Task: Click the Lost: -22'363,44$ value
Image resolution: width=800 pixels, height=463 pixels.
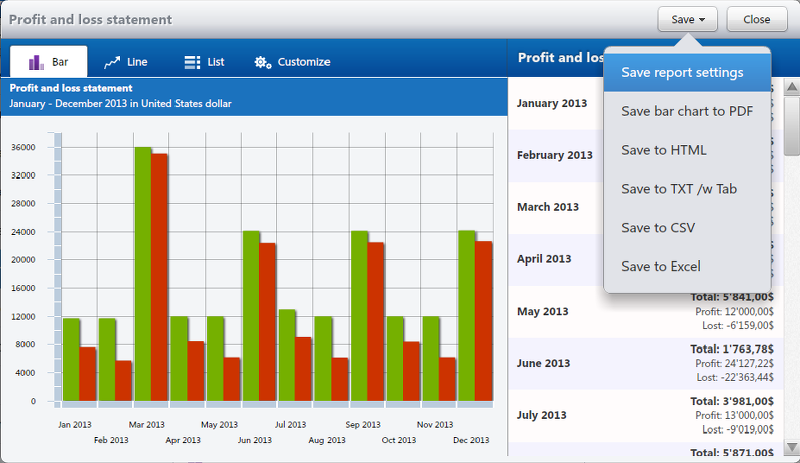Action: point(735,377)
